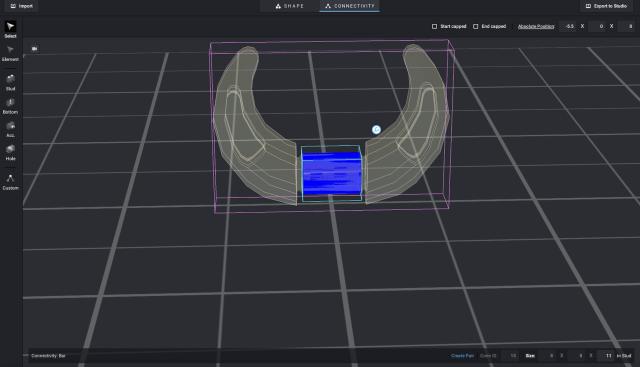Pick the Stud connectivity tool
The width and height of the screenshot is (640, 367).
(x=10, y=82)
